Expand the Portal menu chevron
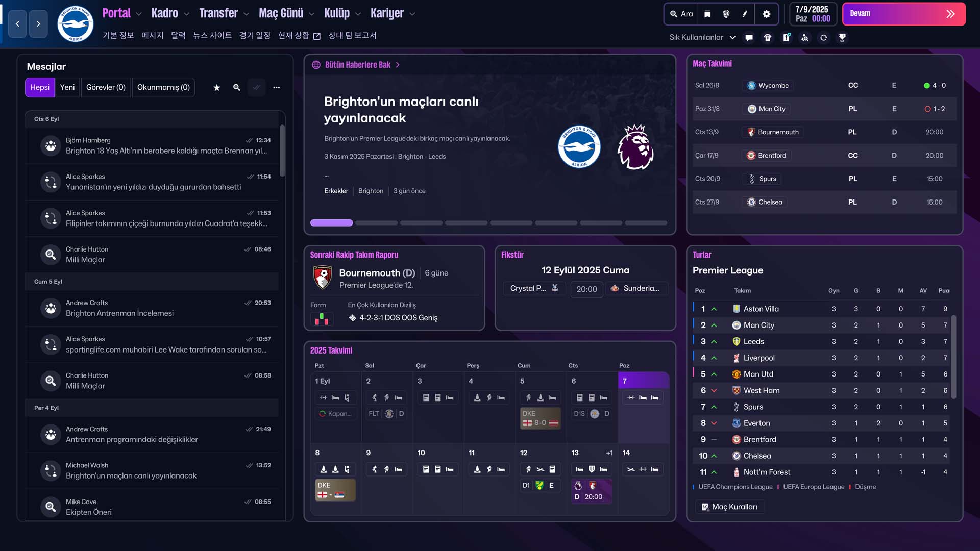 point(139,14)
